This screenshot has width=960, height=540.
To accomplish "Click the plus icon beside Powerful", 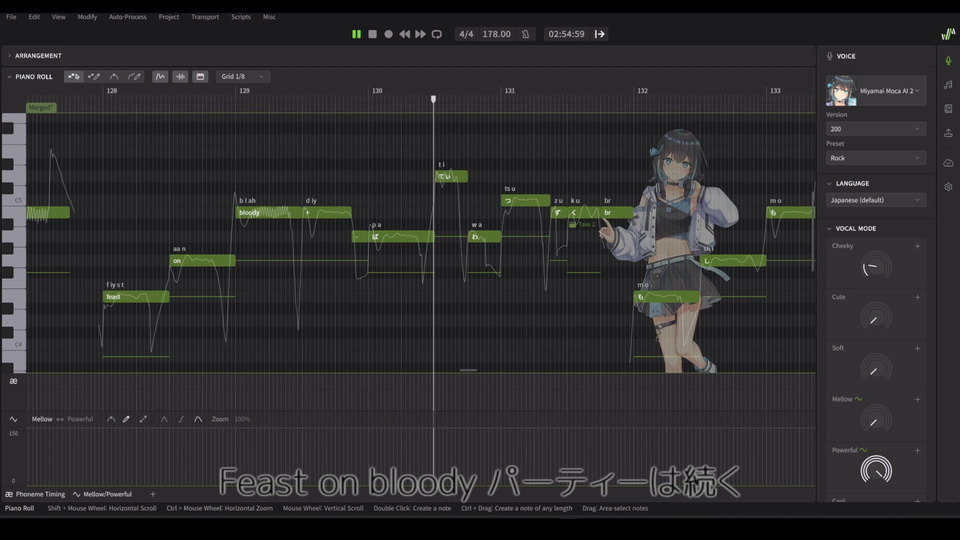I will point(917,451).
